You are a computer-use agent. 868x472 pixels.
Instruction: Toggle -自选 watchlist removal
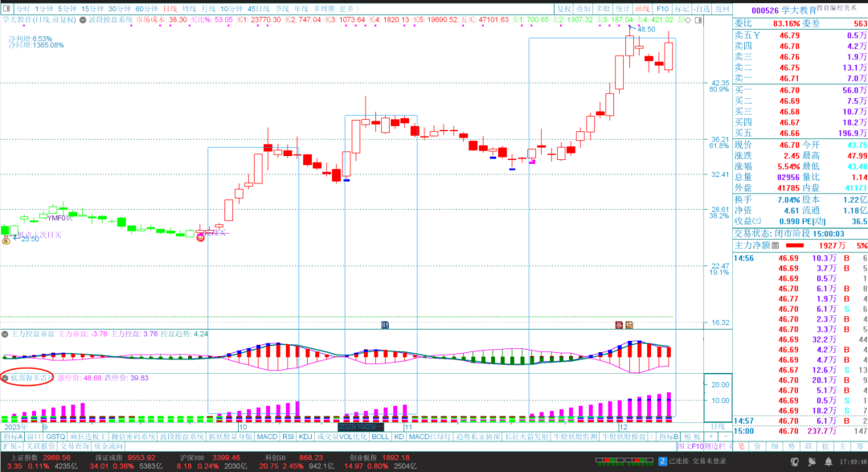[x=702, y=9]
